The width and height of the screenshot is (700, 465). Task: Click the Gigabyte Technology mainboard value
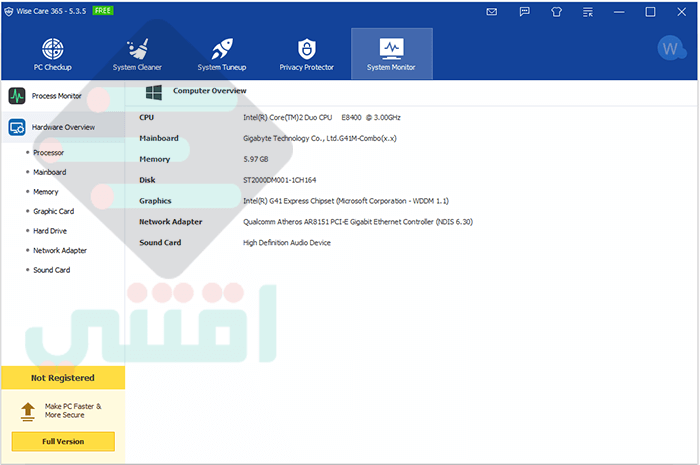pos(320,139)
